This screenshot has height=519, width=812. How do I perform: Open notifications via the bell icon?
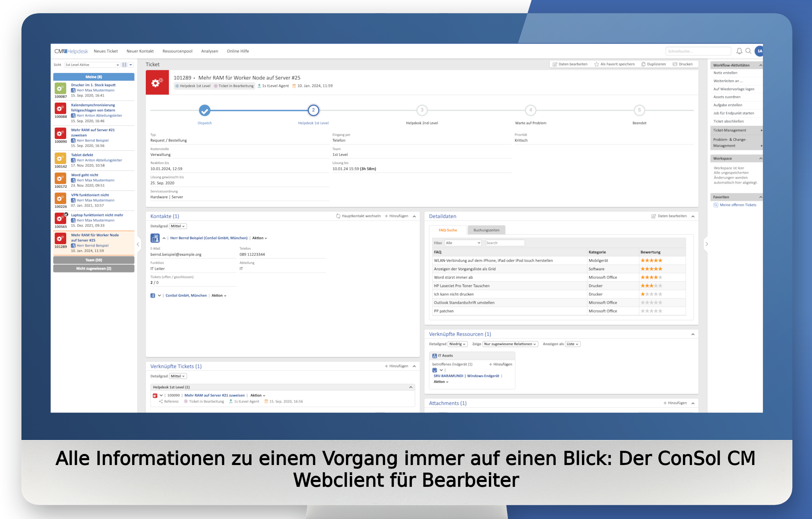(739, 51)
